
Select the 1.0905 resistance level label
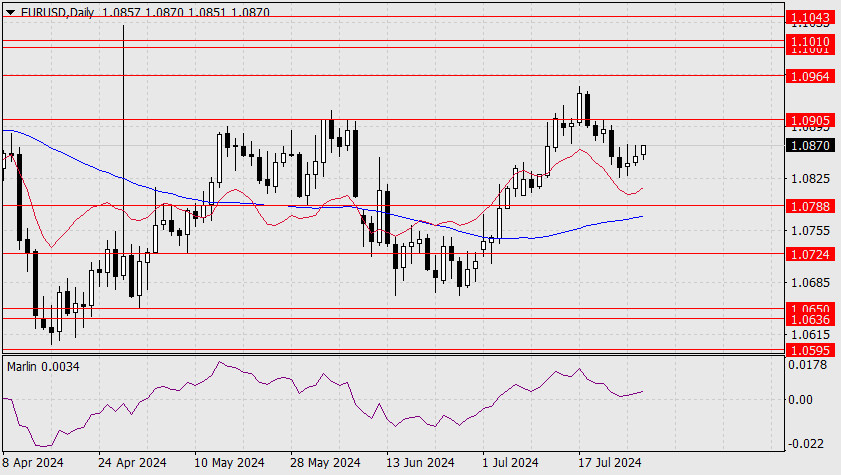(x=810, y=121)
